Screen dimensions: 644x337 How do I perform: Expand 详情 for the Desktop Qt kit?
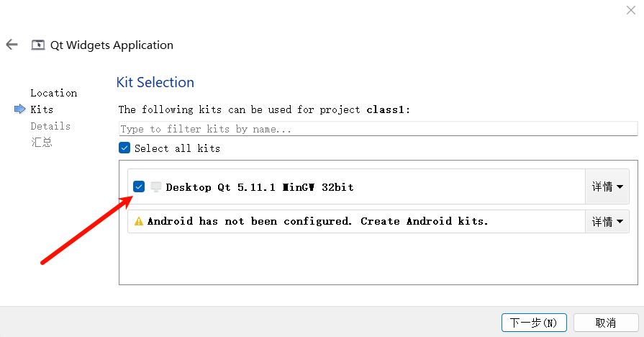[607, 187]
